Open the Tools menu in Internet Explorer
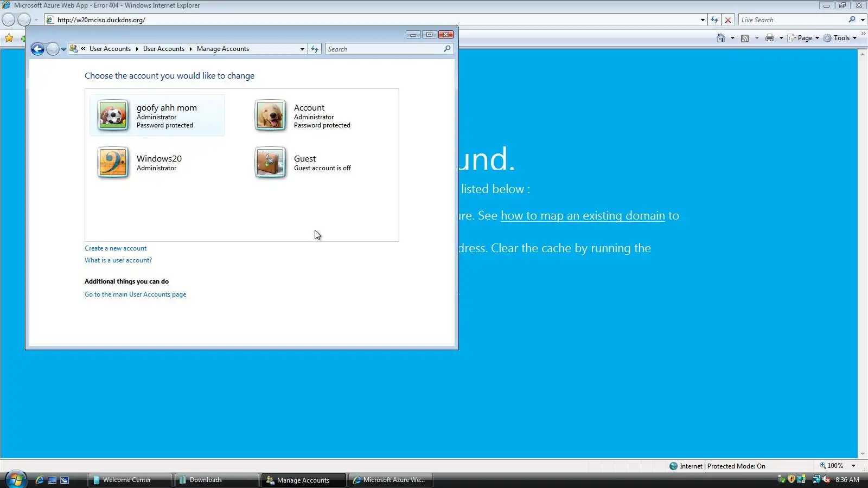868x488 pixels. (840, 38)
